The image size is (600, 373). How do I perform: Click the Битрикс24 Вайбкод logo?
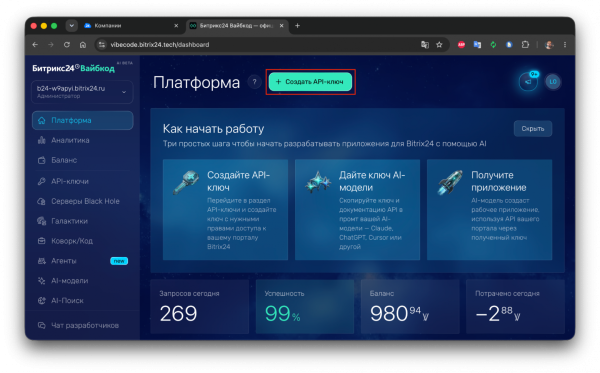pyautogui.click(x=73, y=68)
